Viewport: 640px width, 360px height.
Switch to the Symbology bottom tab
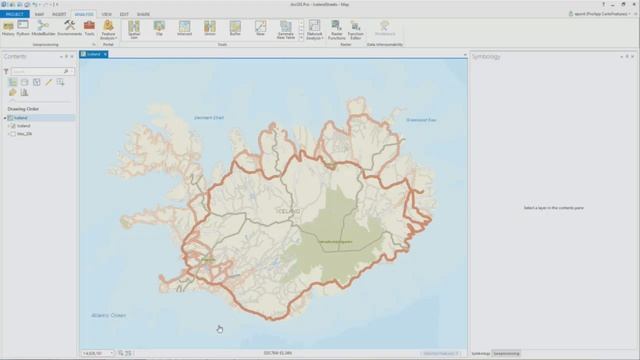[x=481, y=353]
